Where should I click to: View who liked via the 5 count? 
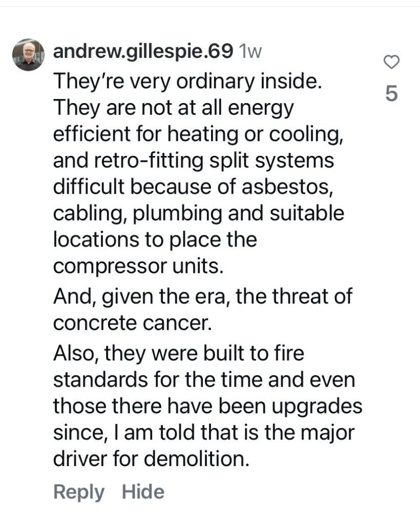pyautogui.click(x=391, y=94)
